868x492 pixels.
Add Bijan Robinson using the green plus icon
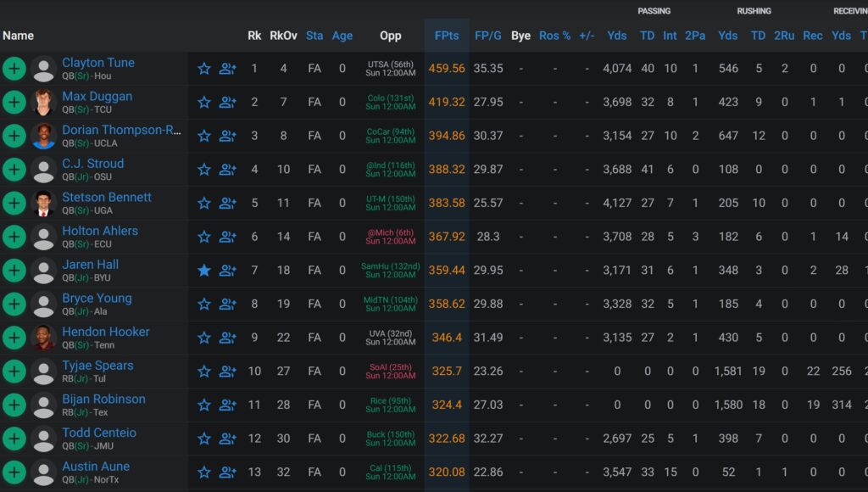pyautogui.click(x=14, y=405)
